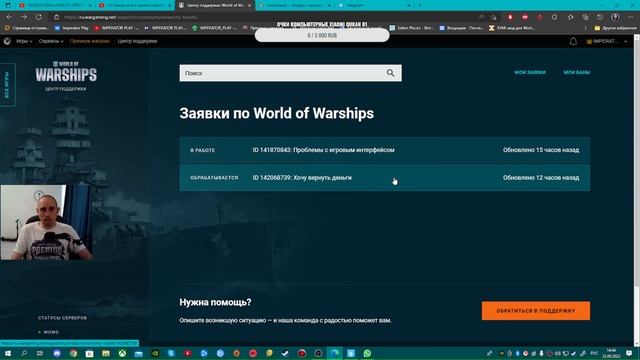Click Обновлено 15 часов назад text
The image size is (640, 360).
(541, 150)
